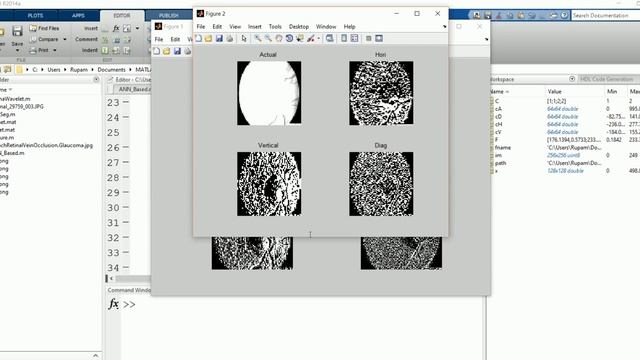This screenshot has height=360, width=640.
Task: Click Open File icon in Figure 2 toolbar
Action: pos(209,38)
